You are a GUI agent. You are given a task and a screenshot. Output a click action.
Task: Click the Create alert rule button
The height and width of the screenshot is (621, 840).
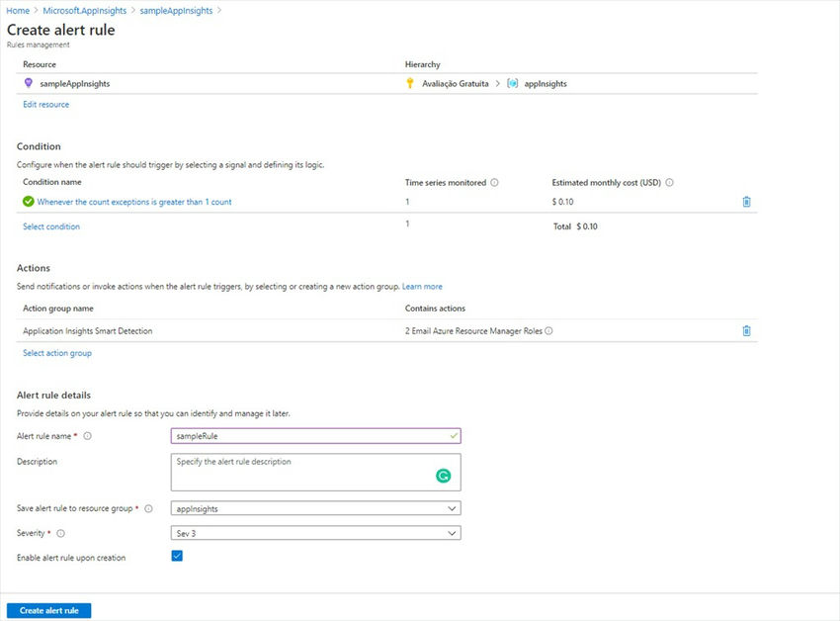click(x=49, y=610)
